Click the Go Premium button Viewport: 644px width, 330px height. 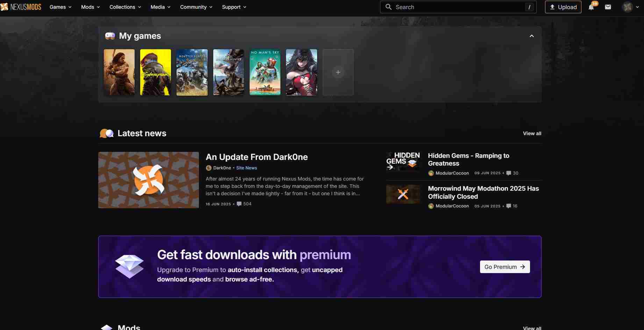click(x=505, y=267)
